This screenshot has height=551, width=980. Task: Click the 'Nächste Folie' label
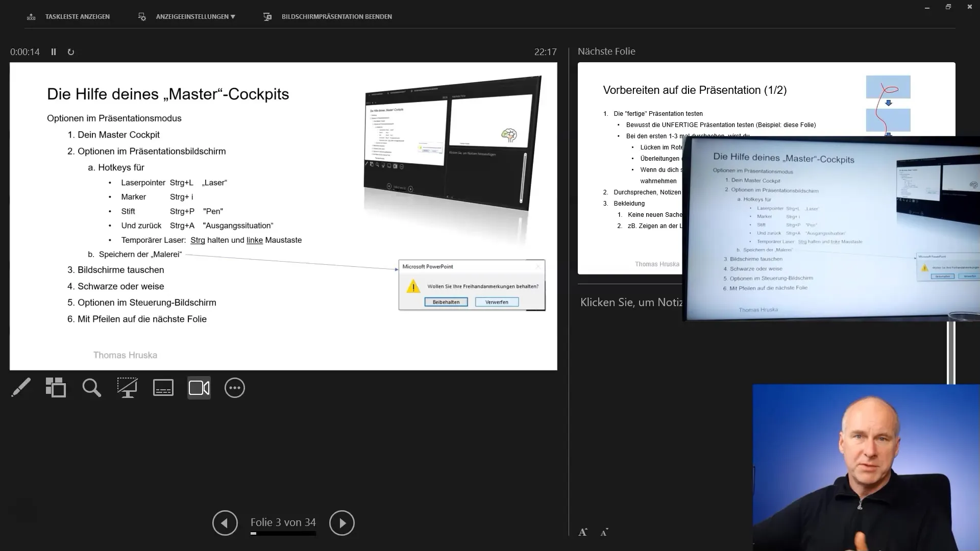(606, 52)
